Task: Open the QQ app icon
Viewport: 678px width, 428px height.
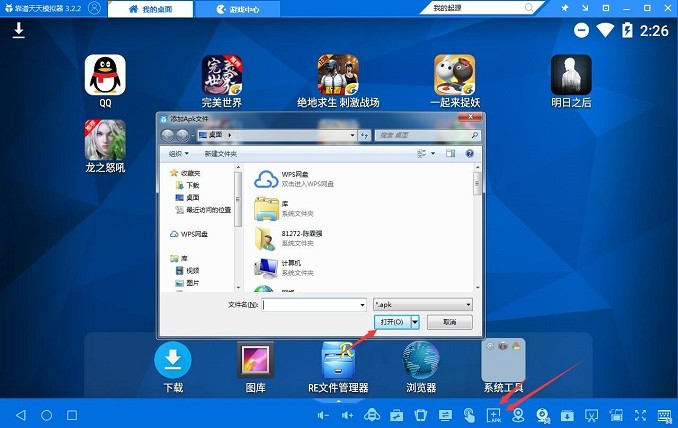Action: click(x=105, y=75)
